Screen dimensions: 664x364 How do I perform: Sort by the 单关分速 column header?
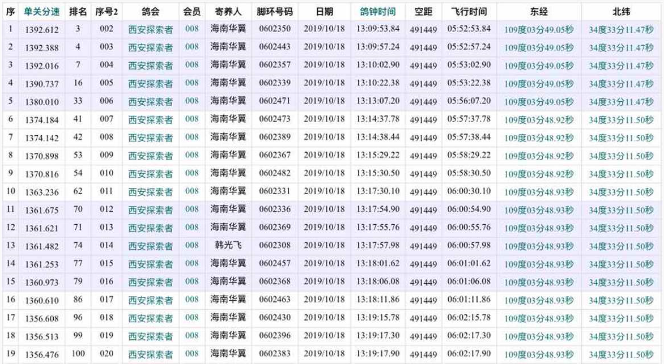point(42,12)
